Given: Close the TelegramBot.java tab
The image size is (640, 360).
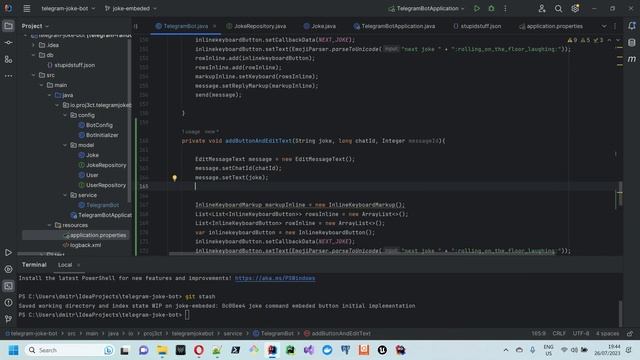Looking at the screenshot, I should (215, 26).
